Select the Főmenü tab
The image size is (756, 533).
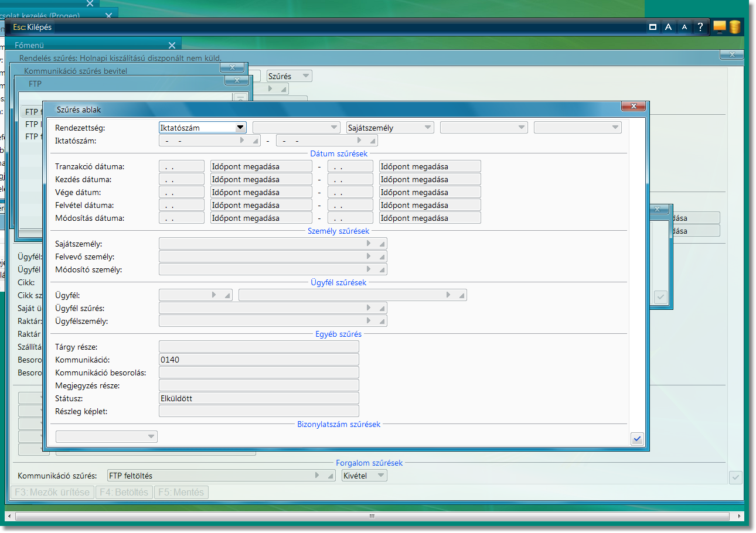pyautogui.click(x=94, y=45)
